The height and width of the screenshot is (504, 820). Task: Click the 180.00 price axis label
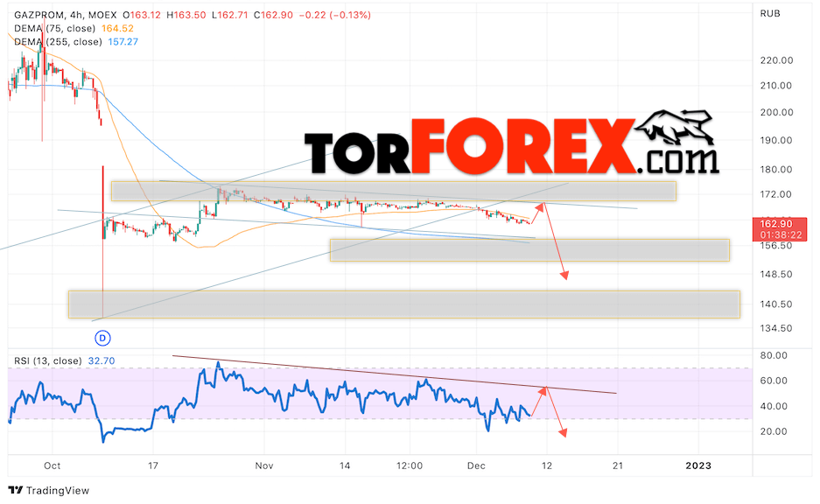click(x=776, y=170)
